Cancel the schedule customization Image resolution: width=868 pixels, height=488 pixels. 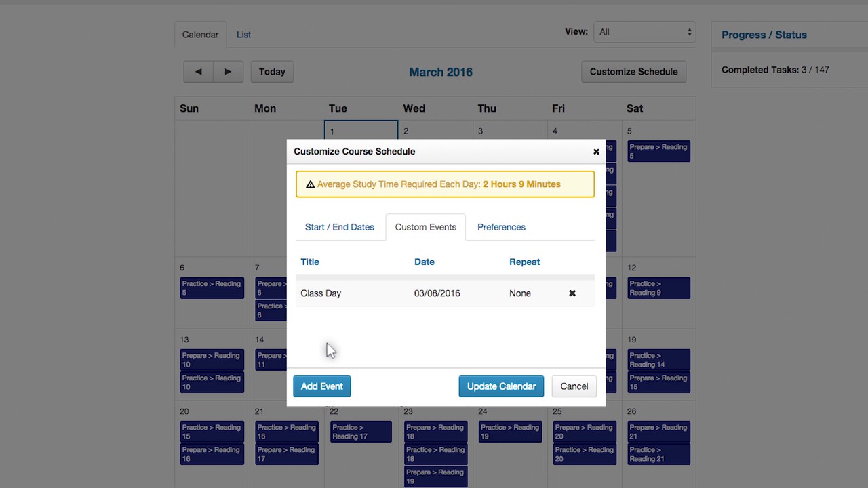pyautogui.click(x=574, y=386)
